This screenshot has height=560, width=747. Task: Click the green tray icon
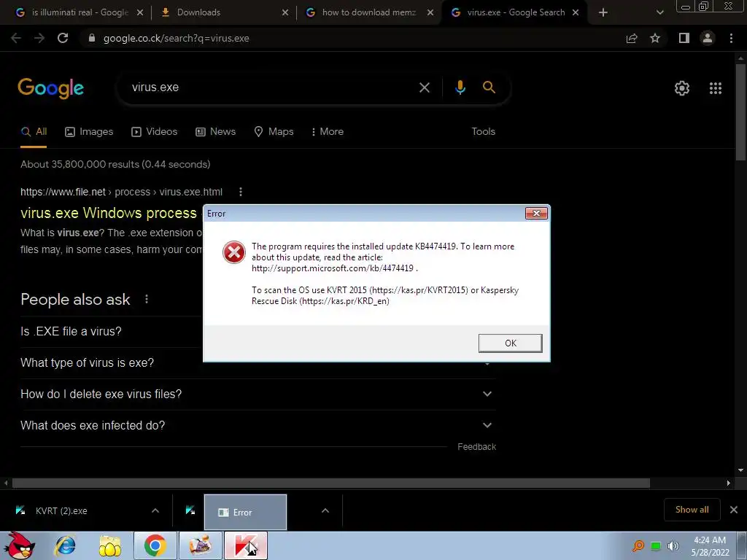click(656, 545)
